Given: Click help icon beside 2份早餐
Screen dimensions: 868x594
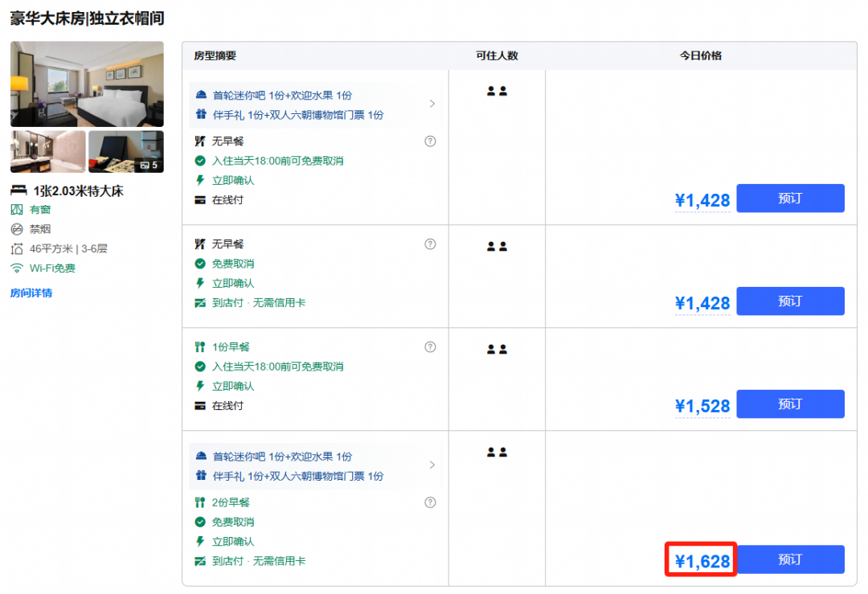Looking at the screenshot, I should click(430, 502).
